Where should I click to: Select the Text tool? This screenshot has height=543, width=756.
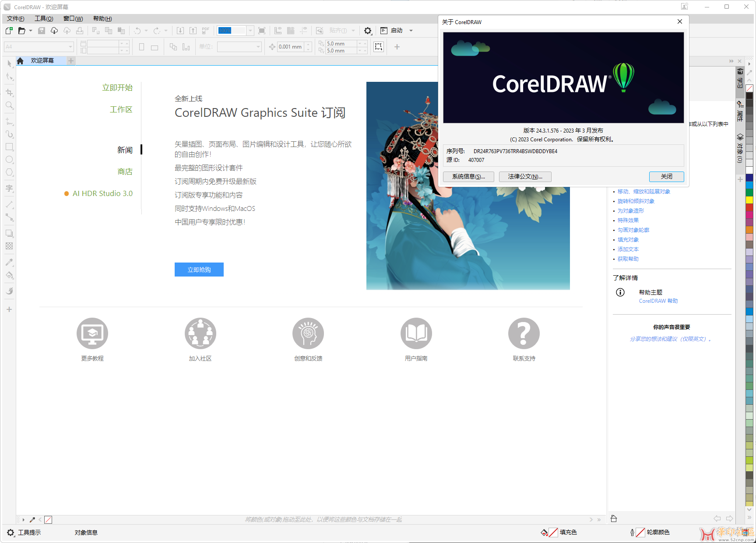tap(9, 188)
